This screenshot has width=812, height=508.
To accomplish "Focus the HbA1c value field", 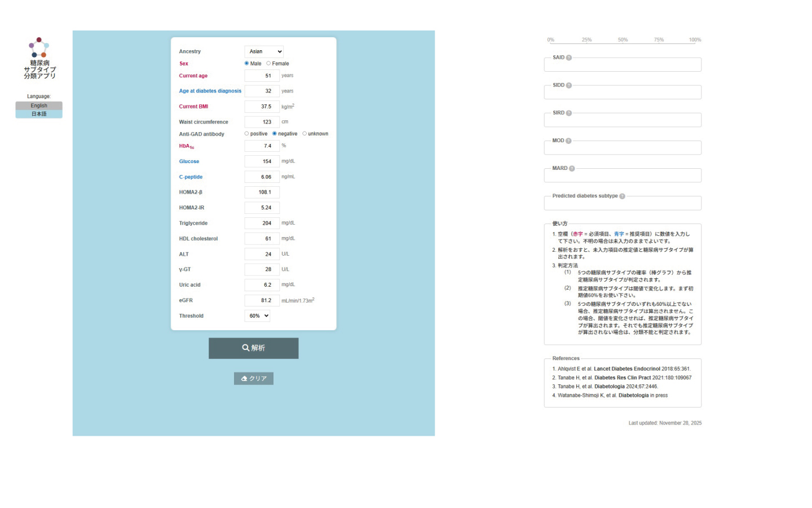I will [262, 146].
